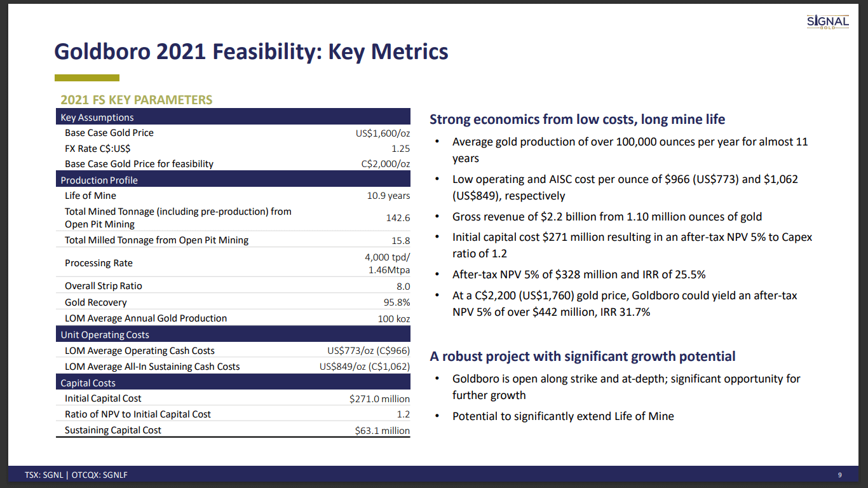Viewport: 868px width, 488px height.
Task: Select the value '$63.1 million'
Action: click(383, 431)
